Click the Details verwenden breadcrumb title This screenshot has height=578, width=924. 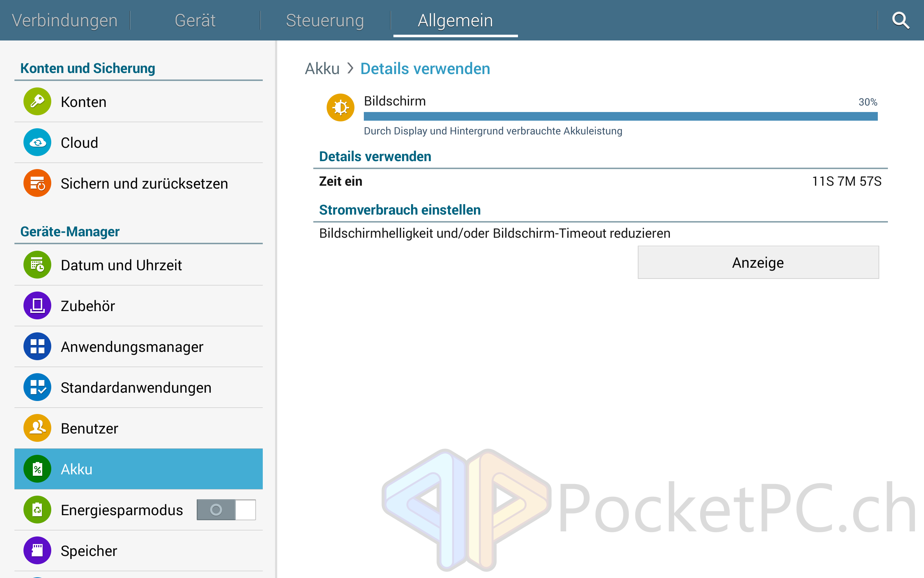pos(425,69)
